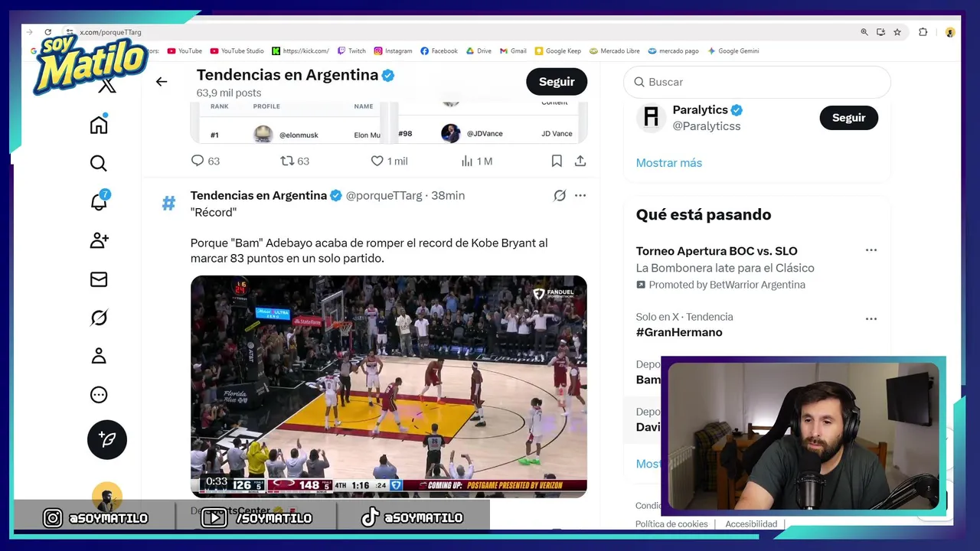
Task: Open the Facebook bookmark
Action: click(439, 51)
